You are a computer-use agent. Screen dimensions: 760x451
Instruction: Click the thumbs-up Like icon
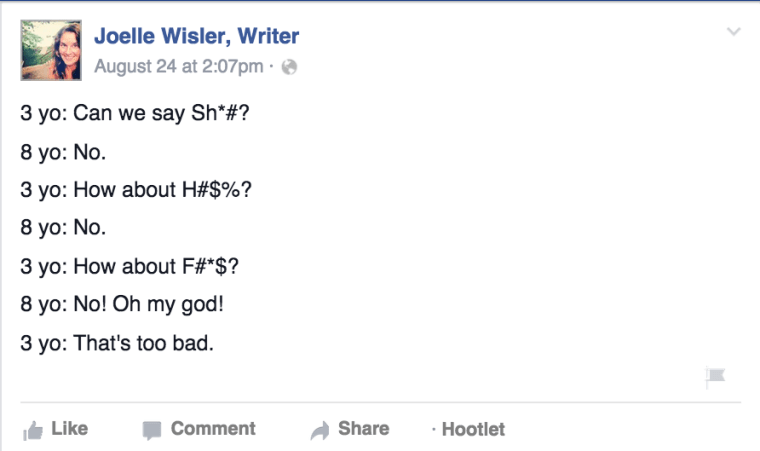click(33, 430)
